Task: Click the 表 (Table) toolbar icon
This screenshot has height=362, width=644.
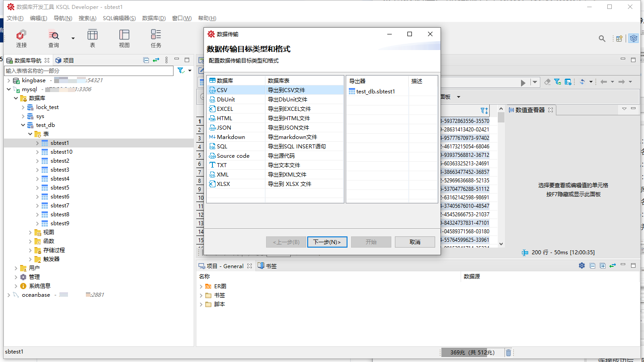Action: pos(93,38)
